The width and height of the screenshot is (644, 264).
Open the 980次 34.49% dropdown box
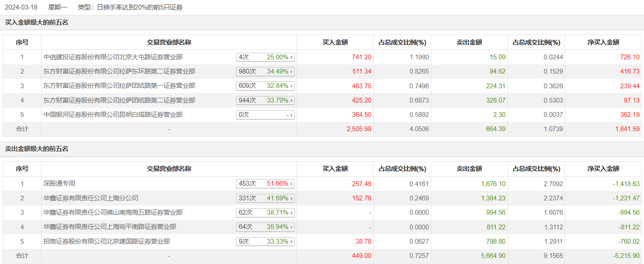[265, 71]
